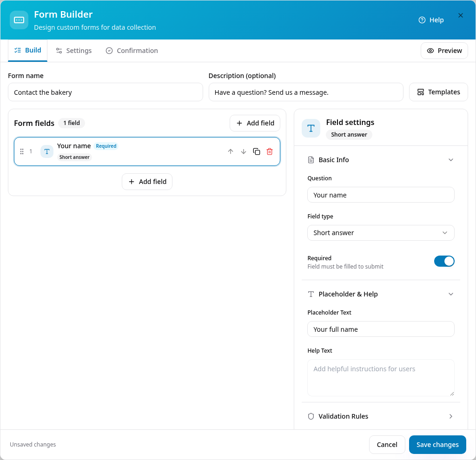Screen dimensions: 476x460
Task: Click Save changes button
Action: 437,445
